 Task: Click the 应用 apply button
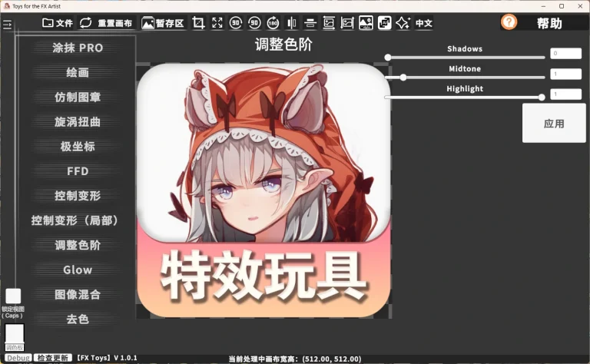pyautogui.click(x=554, y=123)
